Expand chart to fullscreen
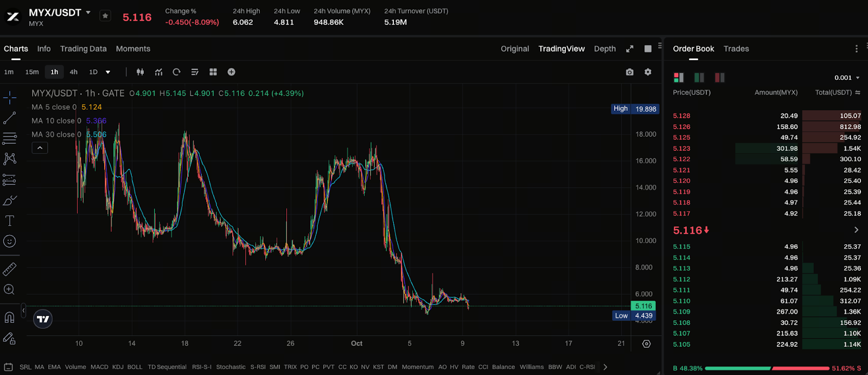 point(629,49)
